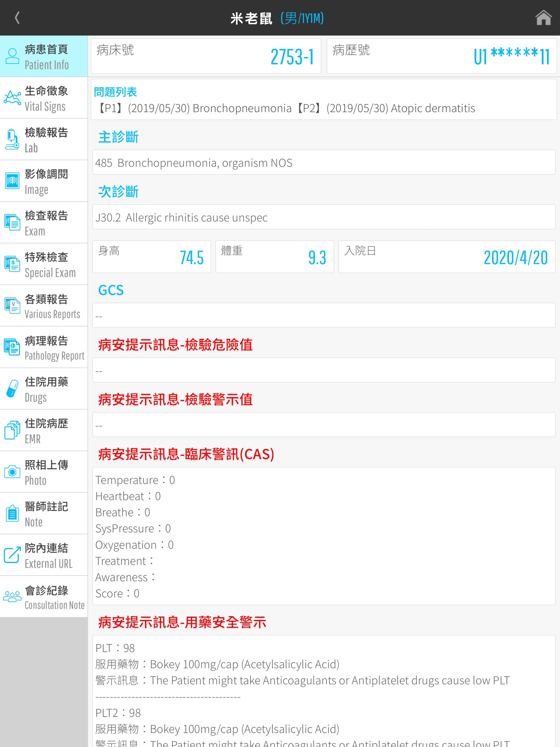Switch to 會診紀錄 Consultation Note section
The image size is (560, 747).
(x=44, y=596)
